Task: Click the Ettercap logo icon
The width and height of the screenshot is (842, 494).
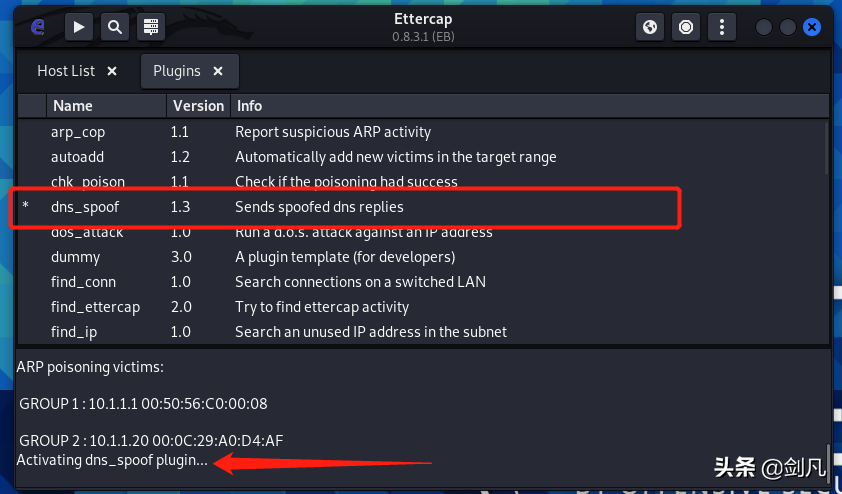Action: click(38, 27)
